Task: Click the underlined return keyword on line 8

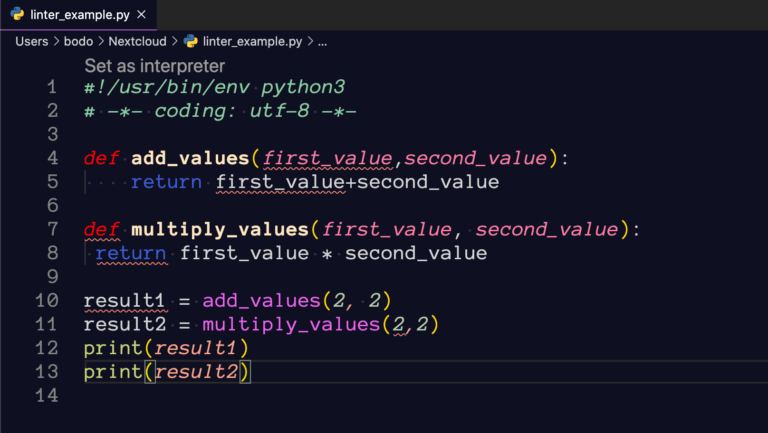Action: coord(131,253)
